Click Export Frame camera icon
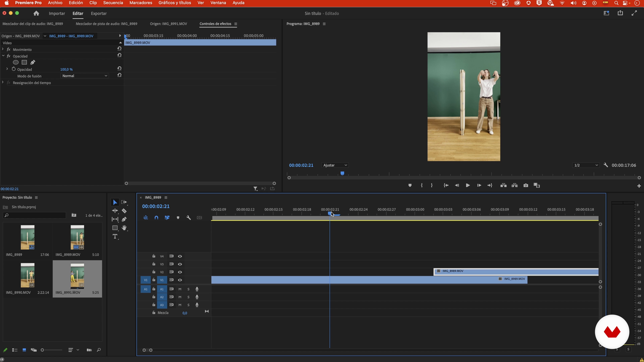Screen dimensions: 644x362 pyautogui.click(x=526, y=185)
